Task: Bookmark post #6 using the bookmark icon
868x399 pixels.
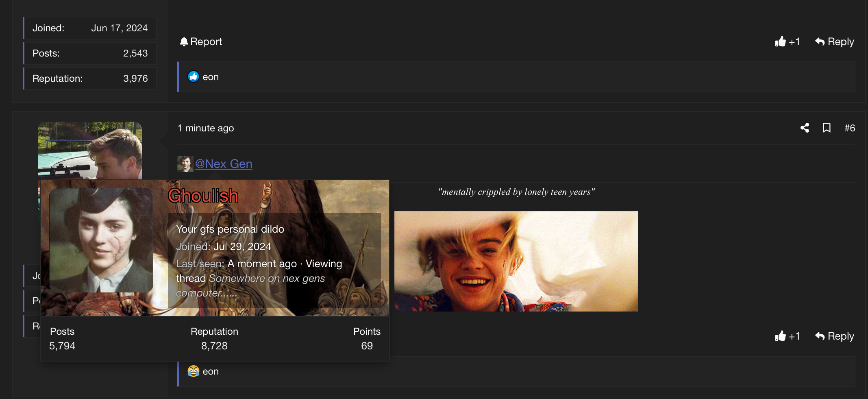Action: coord(827,128)
